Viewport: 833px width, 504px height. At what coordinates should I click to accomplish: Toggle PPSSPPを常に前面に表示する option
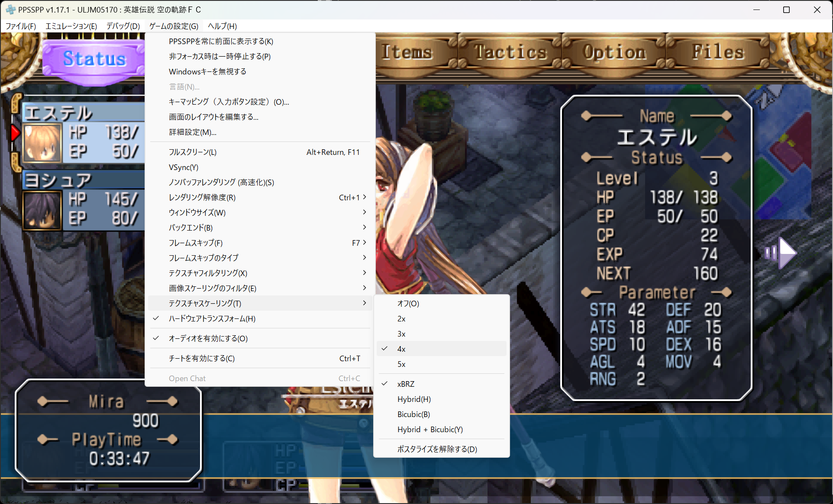pos(260,42)
